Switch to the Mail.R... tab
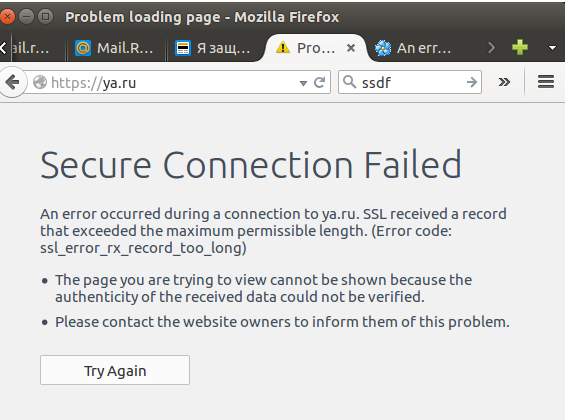Screen dimensions: 571x420 click(115, 48)
